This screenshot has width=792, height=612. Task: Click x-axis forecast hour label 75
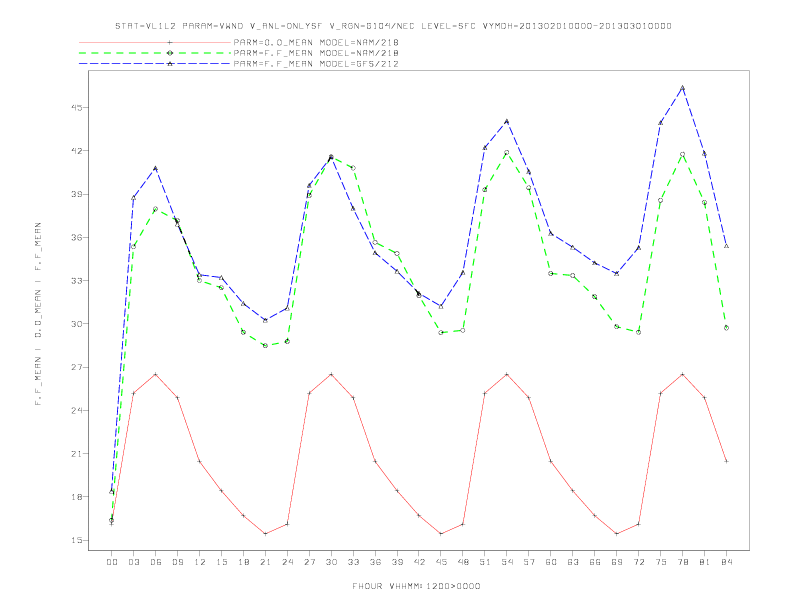[661, 562]
